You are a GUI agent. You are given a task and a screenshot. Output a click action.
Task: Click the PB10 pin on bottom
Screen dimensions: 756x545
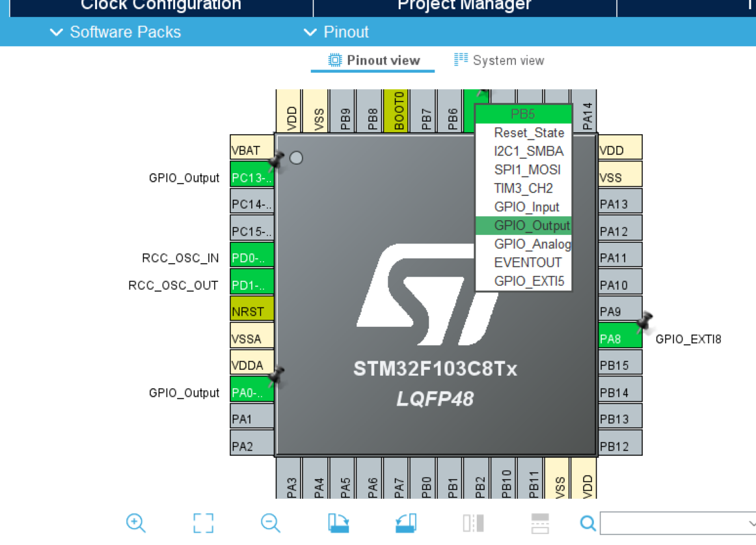pyautogui.click(x=504, y=478)
